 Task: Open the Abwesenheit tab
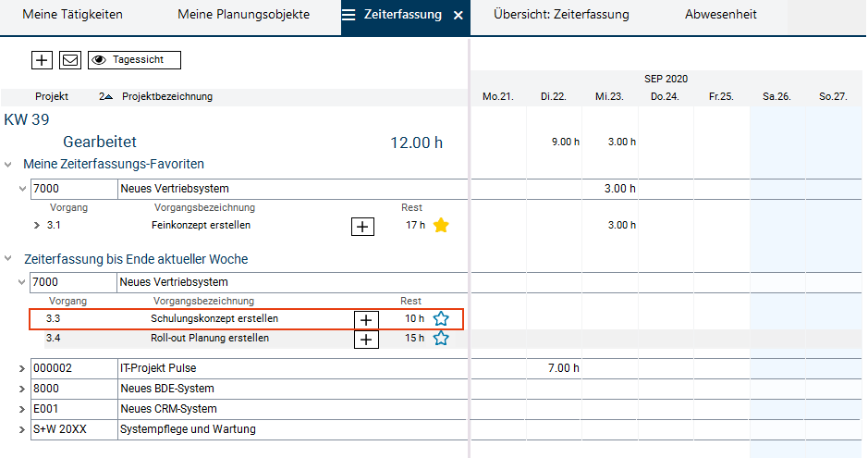pos(721,15)
